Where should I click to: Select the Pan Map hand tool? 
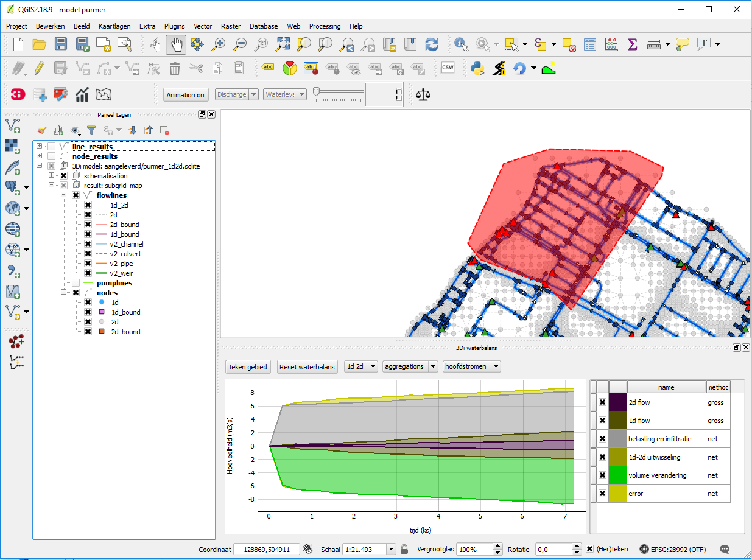pyautogui.click(x=177, y=44)
